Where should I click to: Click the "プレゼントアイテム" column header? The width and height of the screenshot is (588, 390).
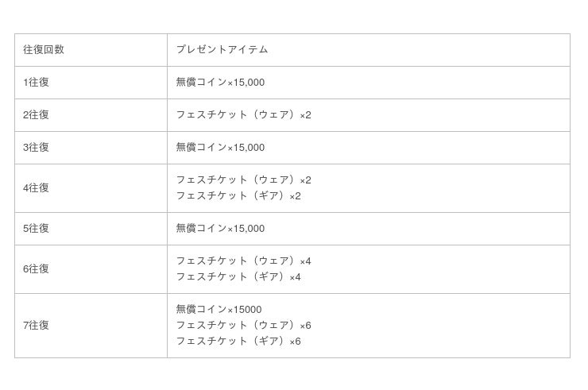click(x=222, y=50)
